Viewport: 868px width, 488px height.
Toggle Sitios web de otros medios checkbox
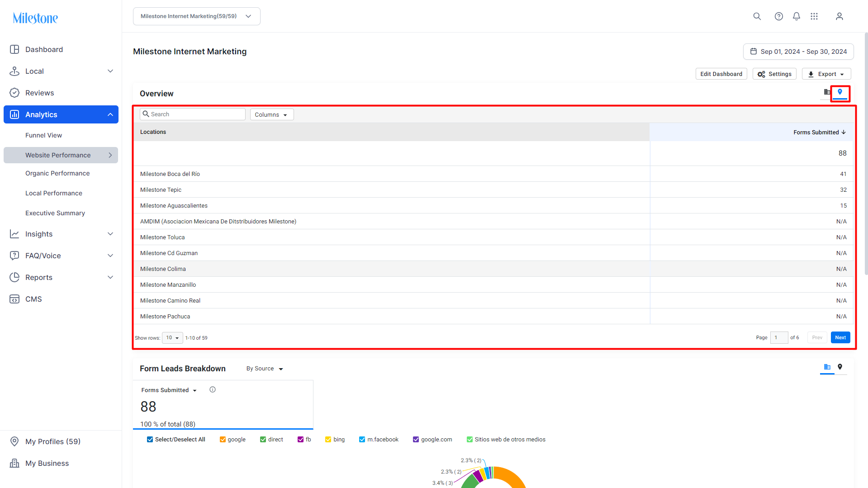click(x=470, y=439)
